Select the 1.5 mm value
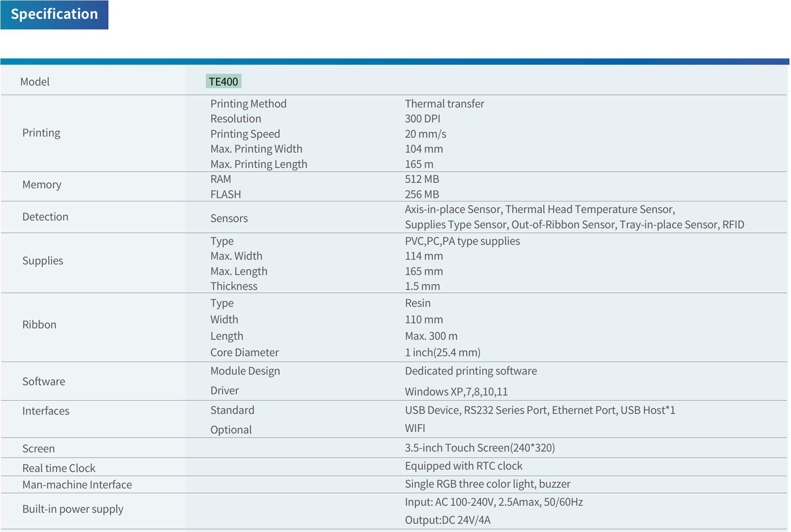 pos(422,286)
